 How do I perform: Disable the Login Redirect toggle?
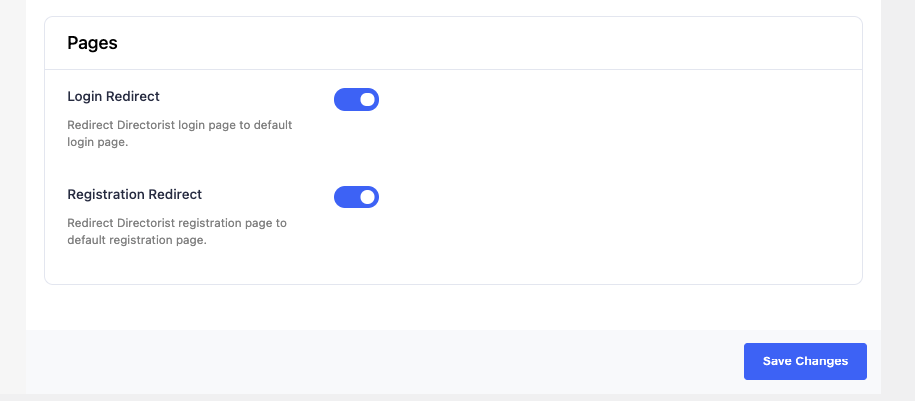356,100
